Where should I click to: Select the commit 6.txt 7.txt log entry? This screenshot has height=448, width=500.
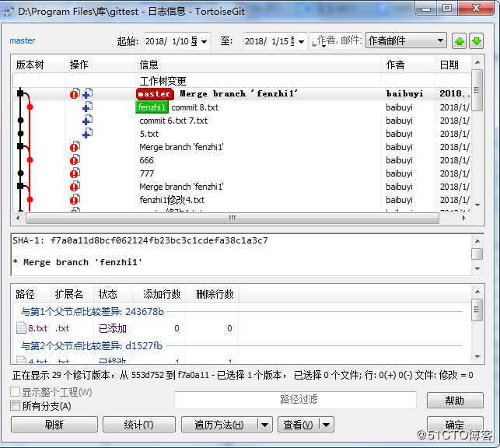[x=241, y=121]
